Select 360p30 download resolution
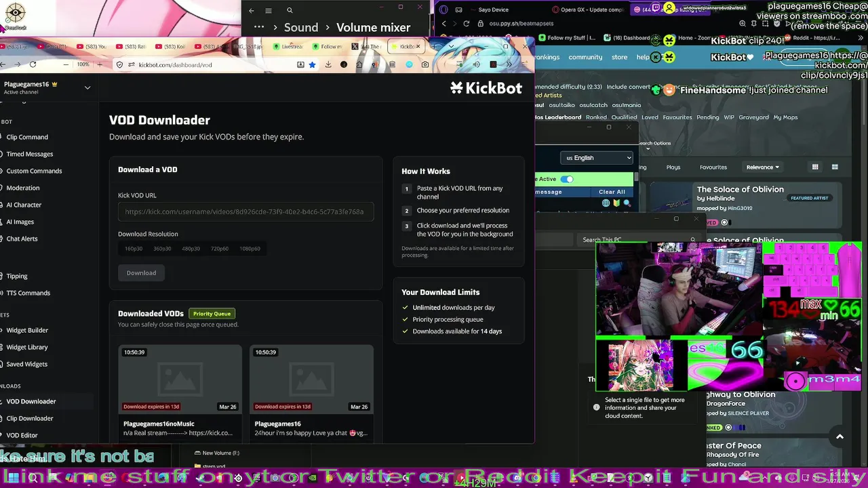The width and height of the screenshot is (868, 488). click(x=162, y=249)
